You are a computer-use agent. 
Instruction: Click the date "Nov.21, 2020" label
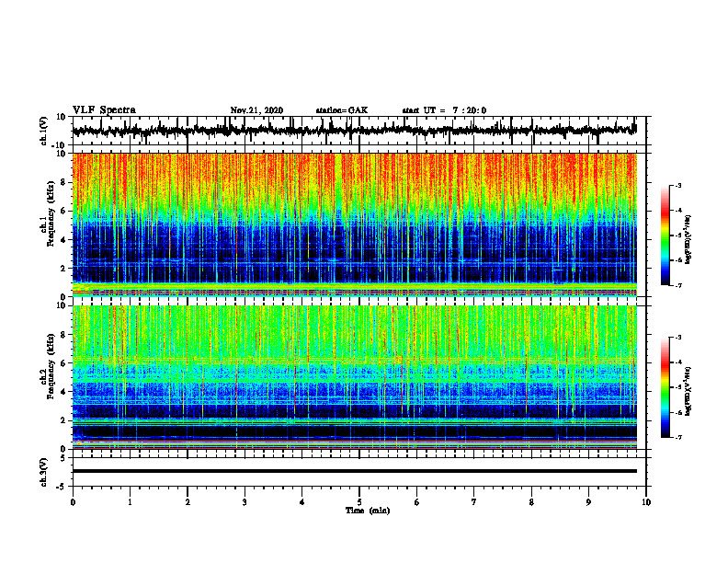(x=256, y=110)
